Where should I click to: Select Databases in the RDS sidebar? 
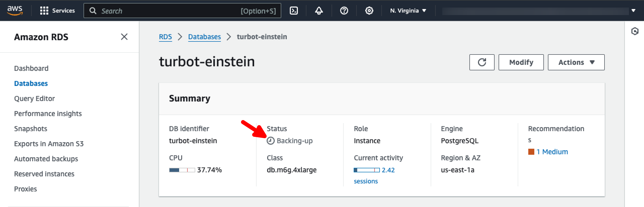click(31, 83)
